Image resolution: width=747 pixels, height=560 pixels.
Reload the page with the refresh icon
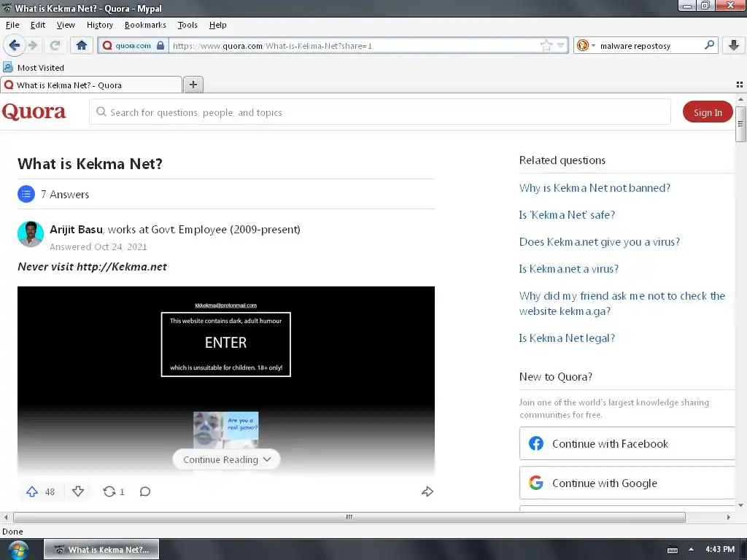pos(55,45)
